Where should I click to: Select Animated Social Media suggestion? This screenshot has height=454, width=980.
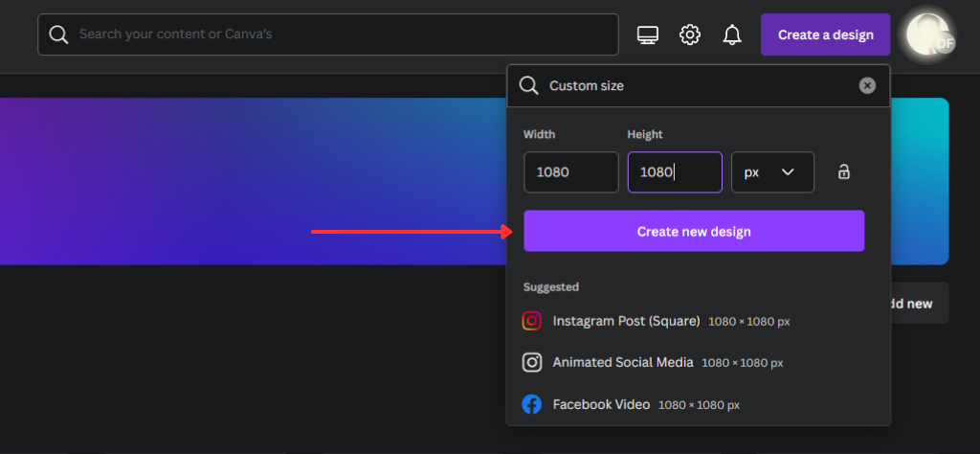point(698,363)
